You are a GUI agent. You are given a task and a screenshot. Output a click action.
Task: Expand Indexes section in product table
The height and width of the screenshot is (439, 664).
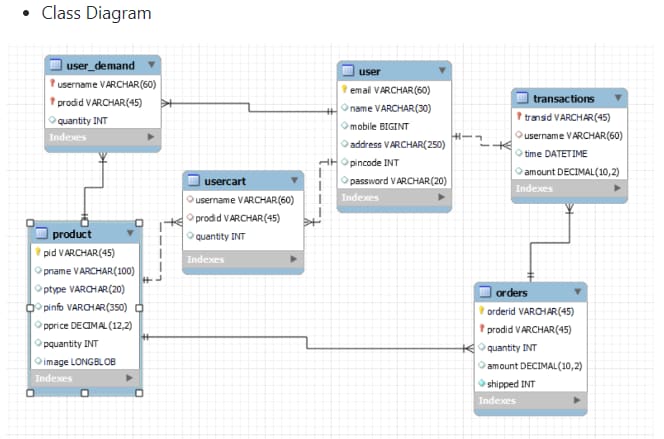tap(128, 378)
